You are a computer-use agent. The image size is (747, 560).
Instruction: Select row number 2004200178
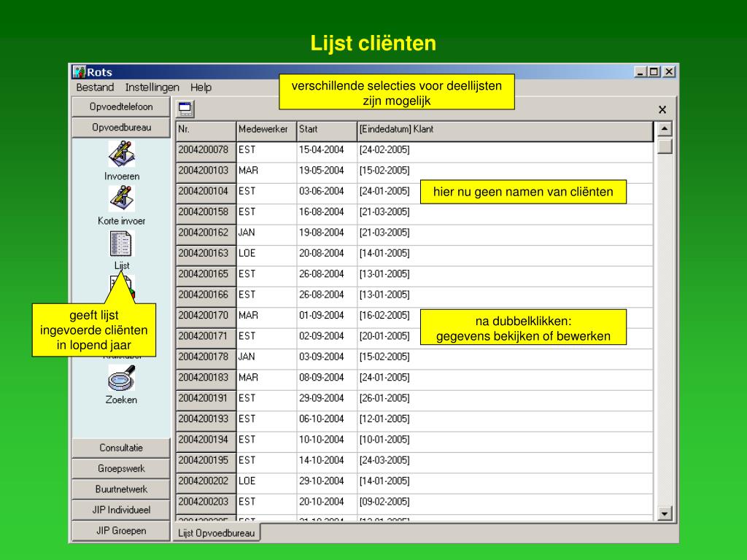[x=206, y=357]
